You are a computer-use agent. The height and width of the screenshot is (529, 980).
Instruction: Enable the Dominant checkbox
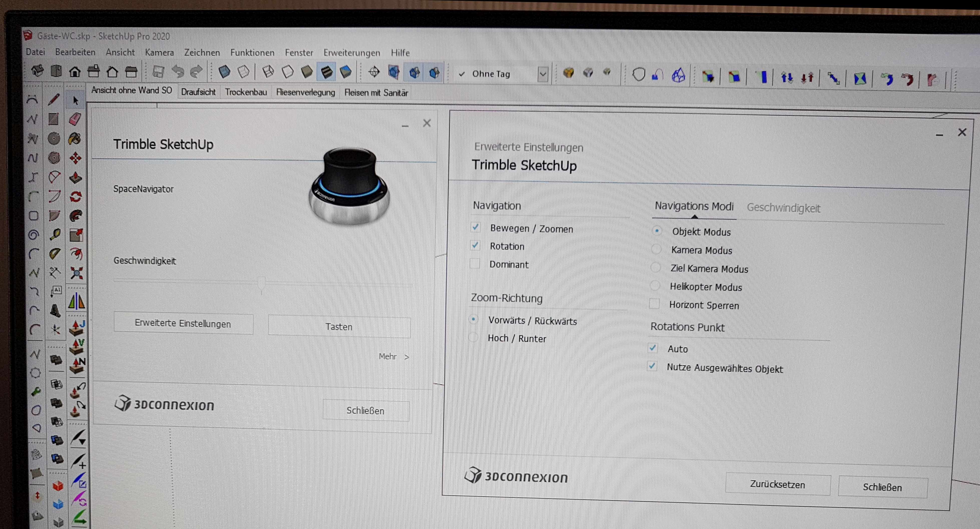(x=474, y=263)
